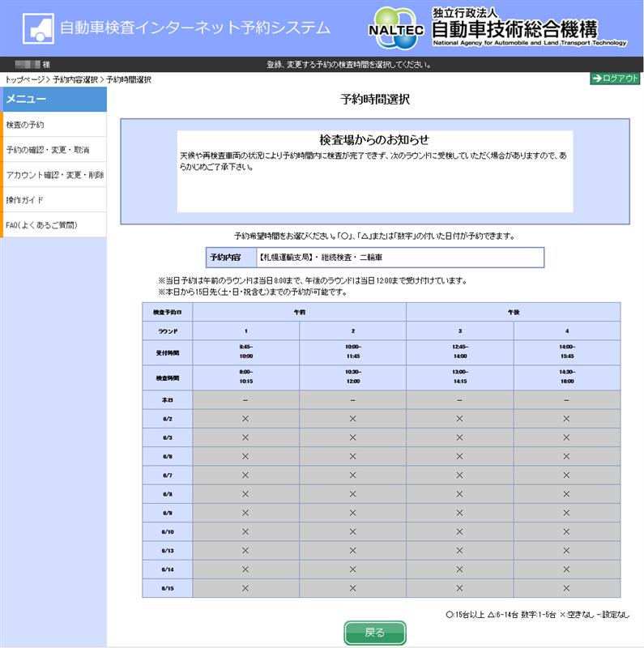Click 予約時間選択 in the breadcrumb
The image size is (644, 648).
129,79
